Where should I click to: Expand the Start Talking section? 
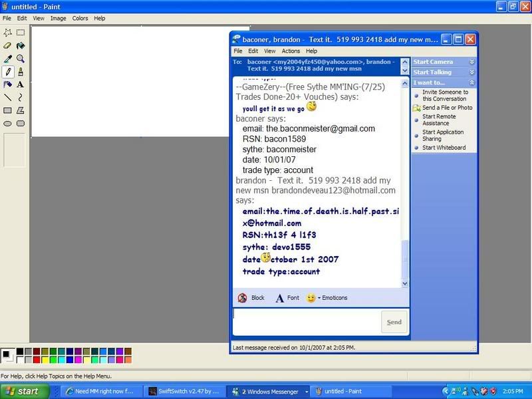pos(471,72)
